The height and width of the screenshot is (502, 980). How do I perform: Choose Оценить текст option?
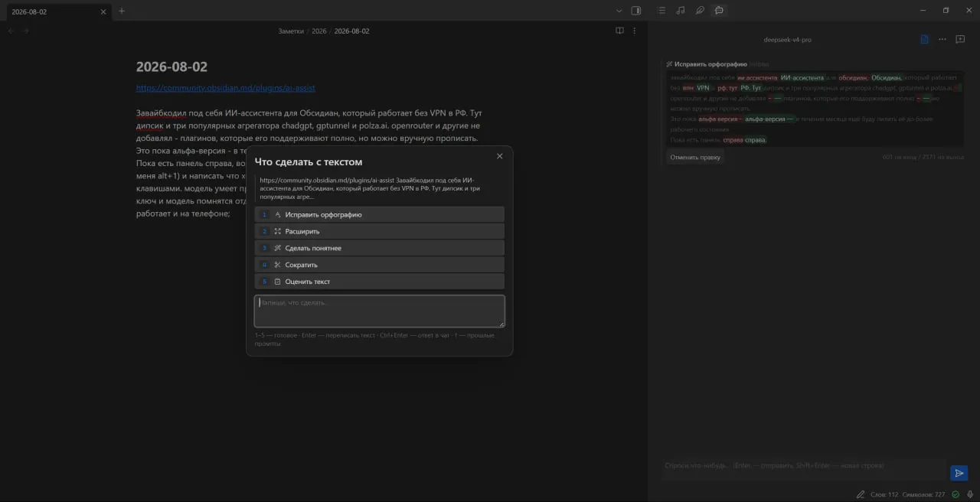point(380,282)
